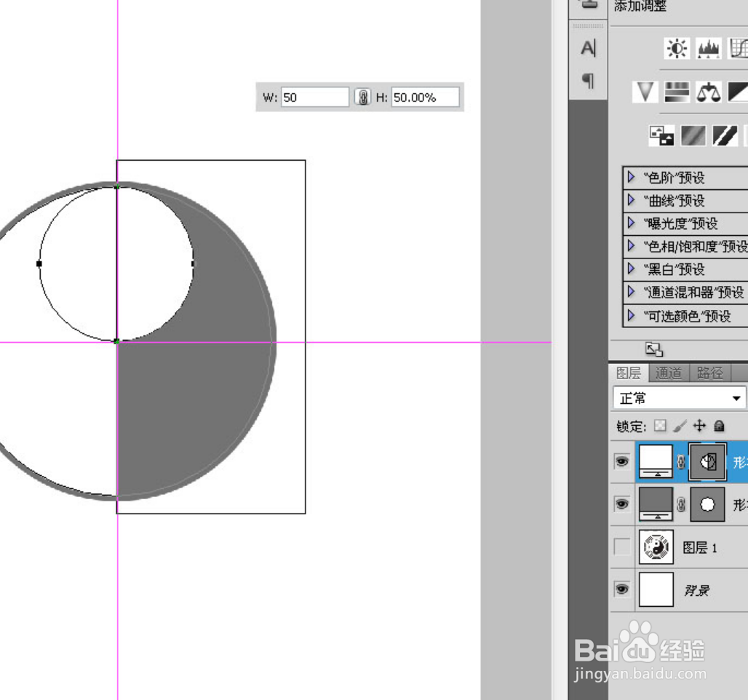The width and height of the screenshot is (748, 700).
Task: Switch to the 图层 tab
Action: point(629,373)
